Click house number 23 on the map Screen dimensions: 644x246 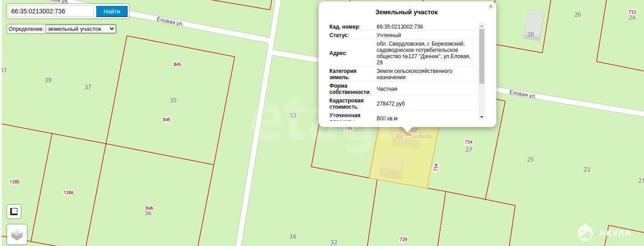(587, 170)
